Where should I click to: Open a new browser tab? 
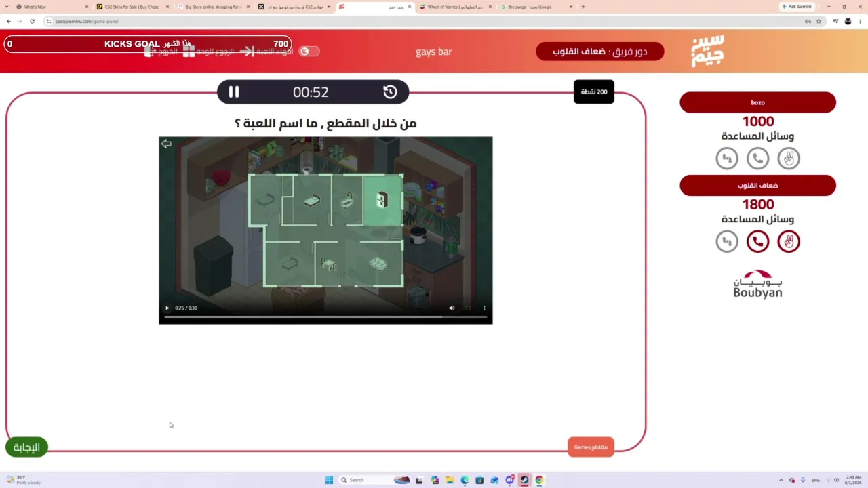tap(583, 7)
